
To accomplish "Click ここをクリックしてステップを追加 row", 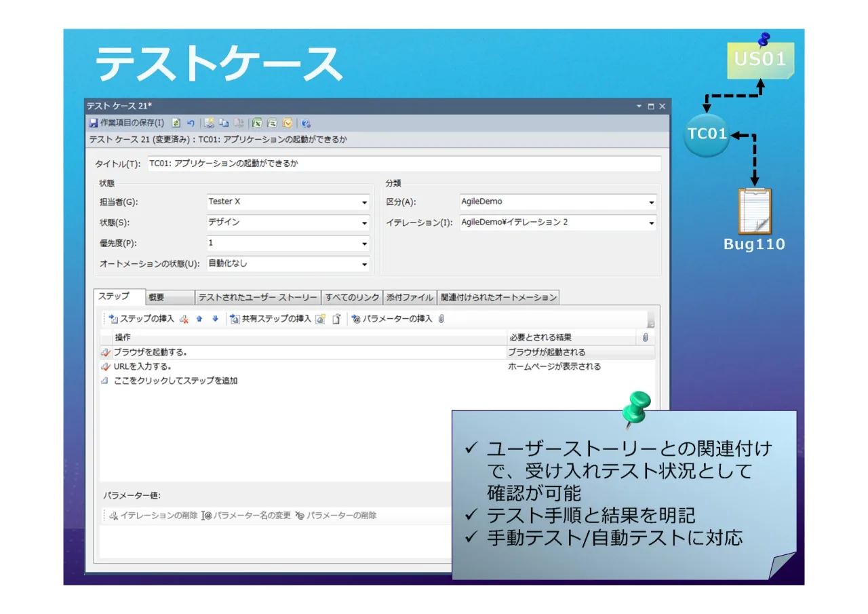I will tap(176, 381).
